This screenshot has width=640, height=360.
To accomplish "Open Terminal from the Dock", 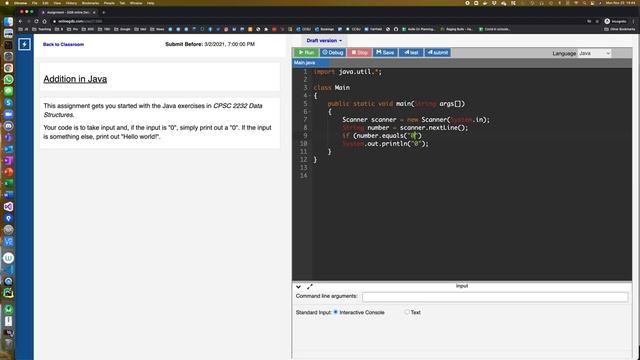I will [8, 45].
